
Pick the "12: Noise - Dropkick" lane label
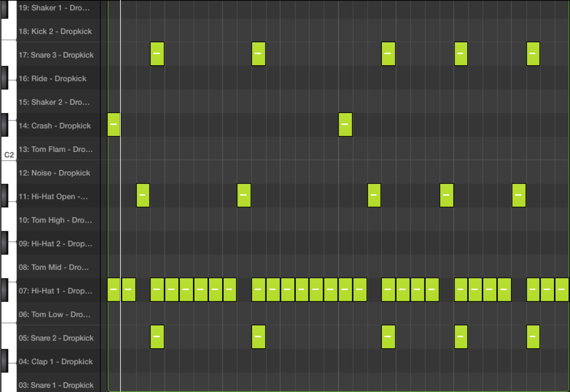click(55, 173)
